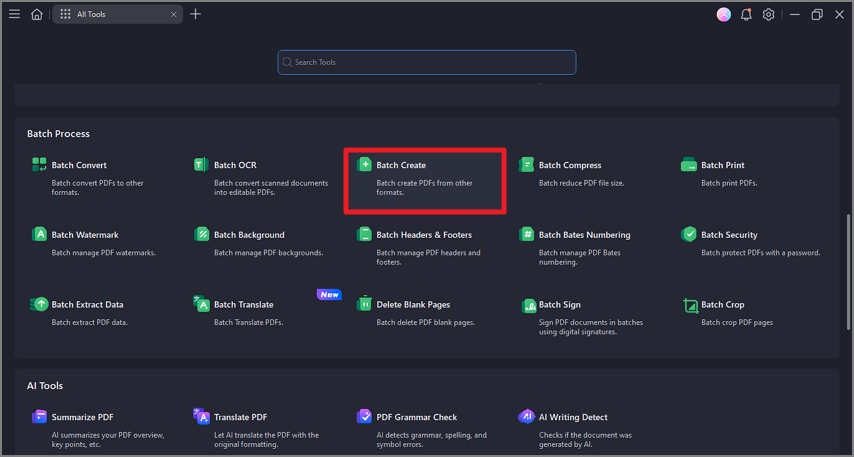Viewport: 854px width, 457px height.
Task: Open the Batch Watermark icon
Action: [x=39, y=234]
